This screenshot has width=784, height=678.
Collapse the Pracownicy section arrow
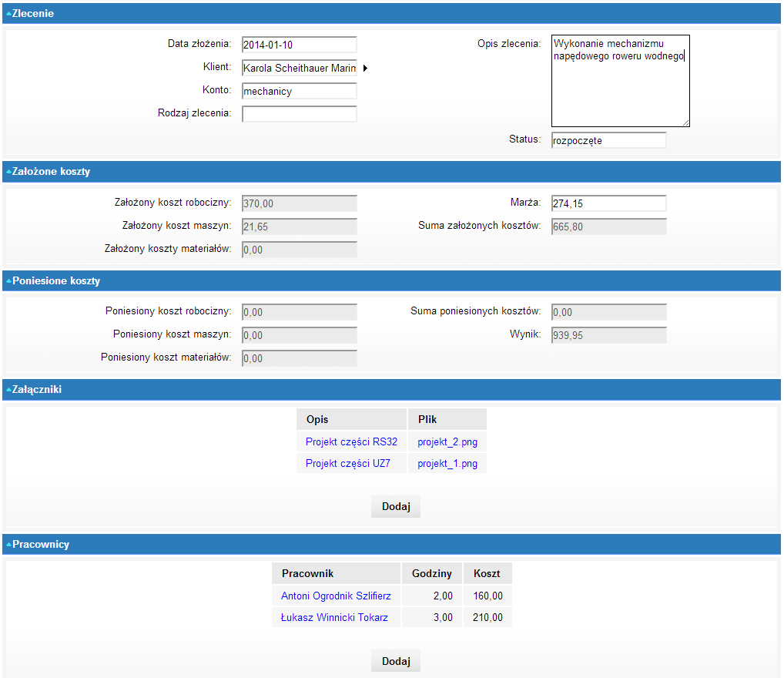tap(8, 545)
